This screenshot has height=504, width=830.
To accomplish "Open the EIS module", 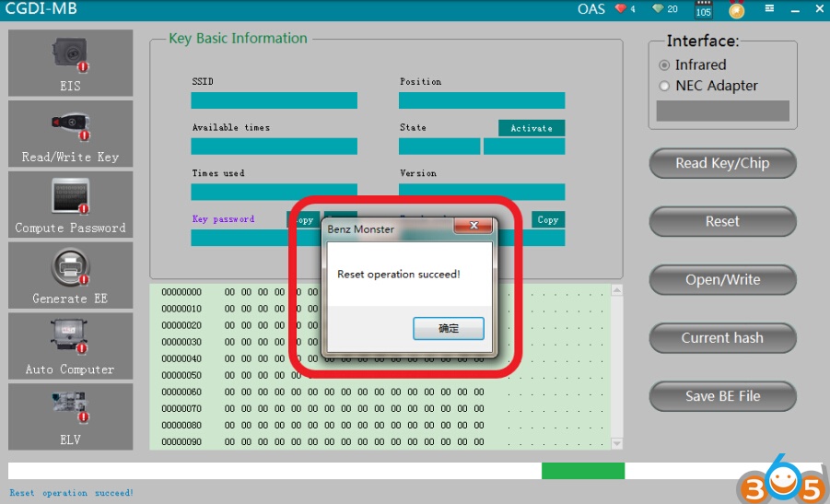I will (x=70, y=63).
